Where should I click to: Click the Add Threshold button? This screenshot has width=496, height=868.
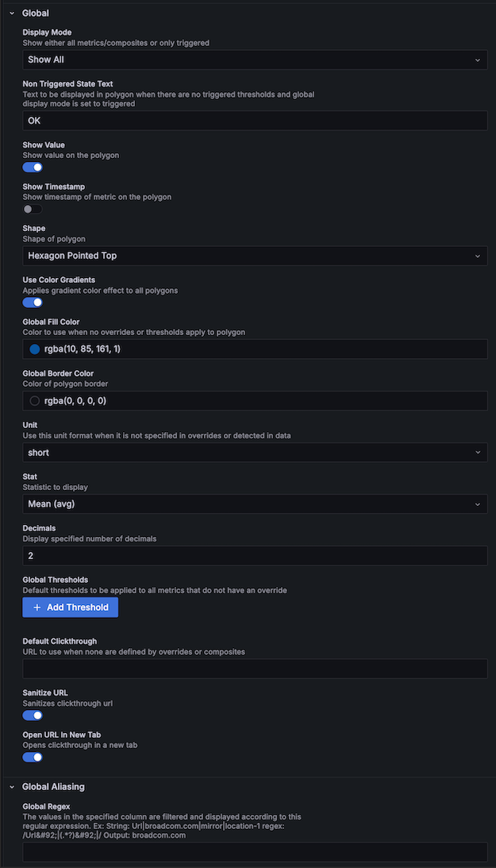[71, 608]
